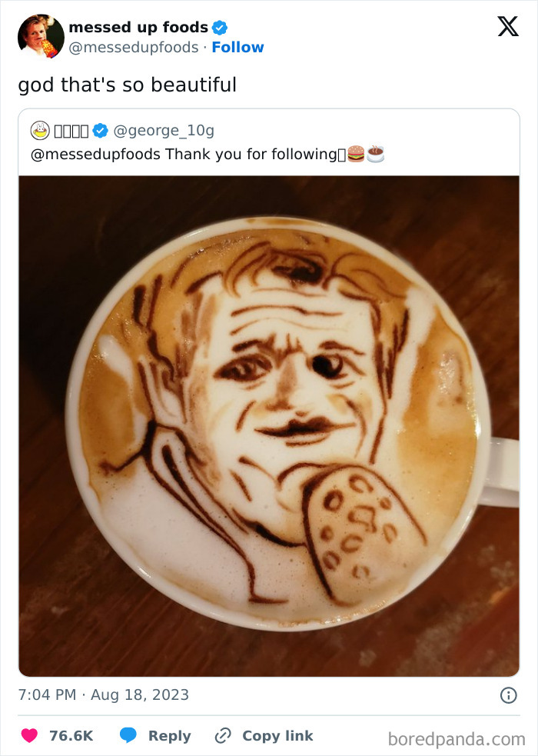
Task: Like the tweet with the heart icon
Action: point(29,735)
